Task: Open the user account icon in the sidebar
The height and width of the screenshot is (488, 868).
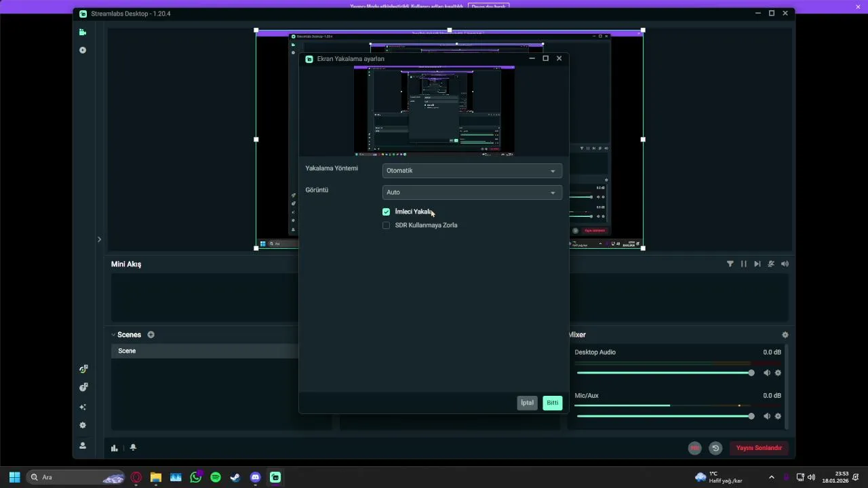Action: coord(83,445)
